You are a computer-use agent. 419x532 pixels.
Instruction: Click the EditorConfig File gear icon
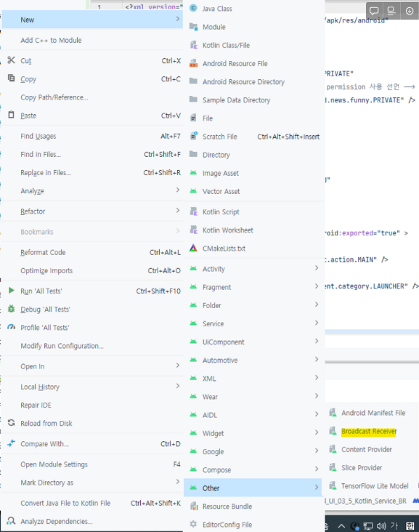(x=193, y=524)
